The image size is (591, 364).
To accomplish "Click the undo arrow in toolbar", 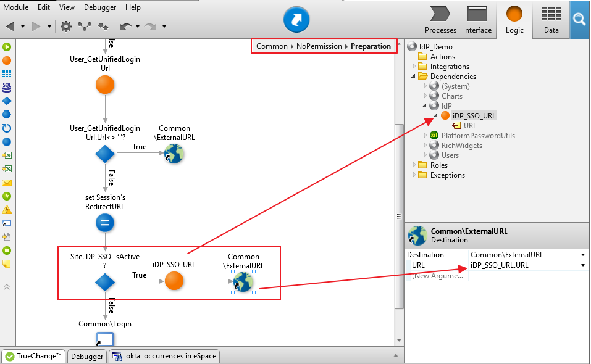I will point(125,27).
